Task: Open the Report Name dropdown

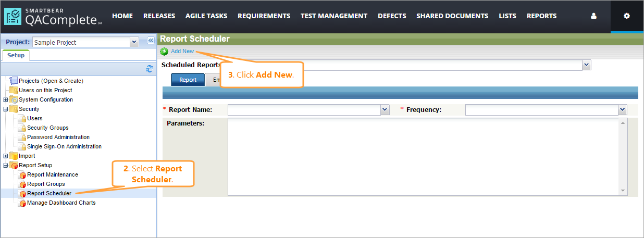Action: pyautogui.click(x=385, y=109)
